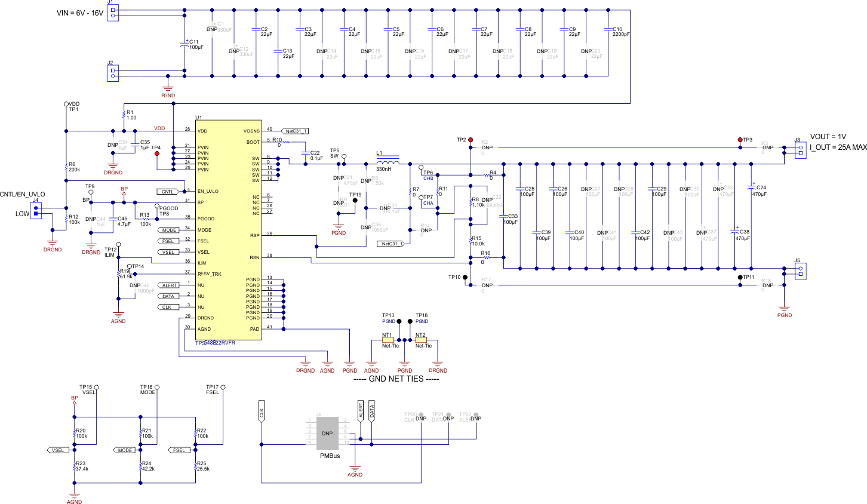This screenshot has height=504, width=867.
Task: Select the R8 1.10k resistor
Action: pyautogui.click(x=471, y=202)
